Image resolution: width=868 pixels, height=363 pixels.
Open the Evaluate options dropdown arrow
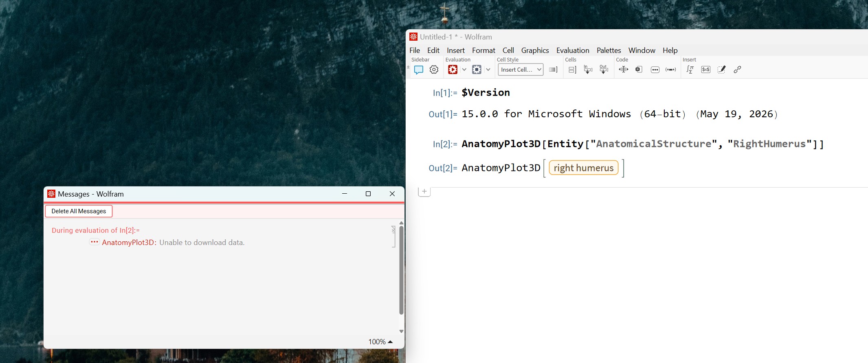pyautogui.click(x=464, y=70)
